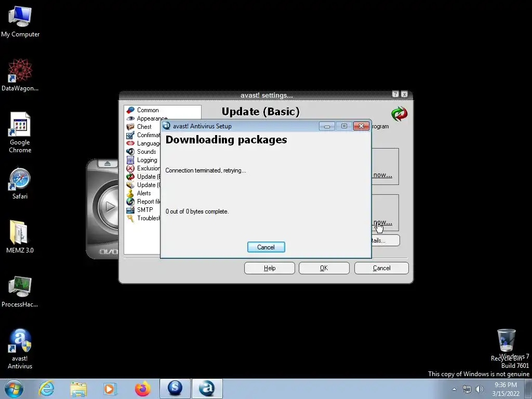
Task: Open Recycle Bin
Action: pos(506,345)
